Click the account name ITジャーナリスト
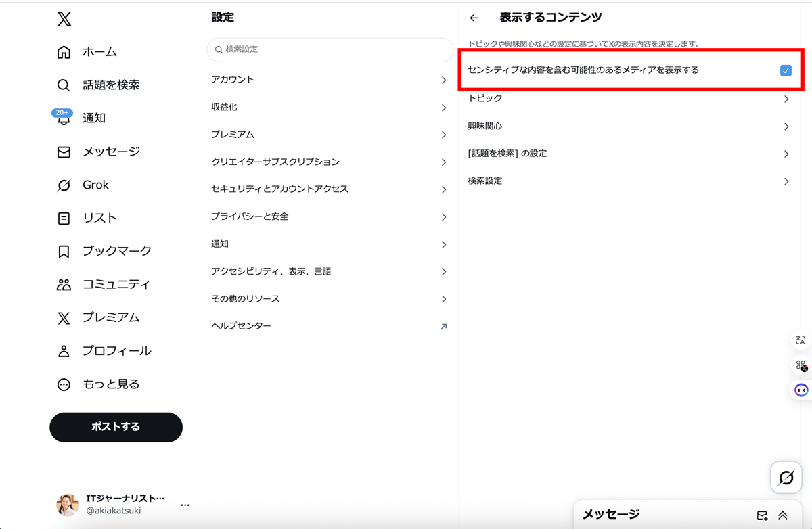 click(125, 499)
